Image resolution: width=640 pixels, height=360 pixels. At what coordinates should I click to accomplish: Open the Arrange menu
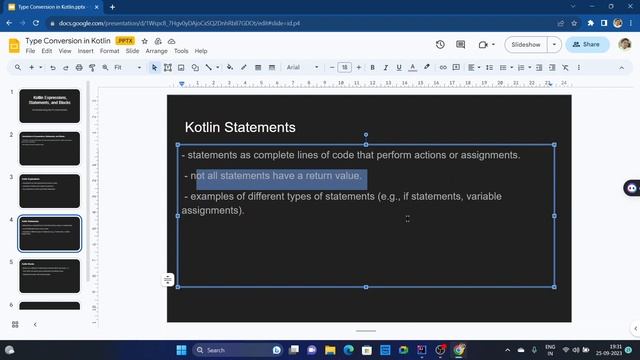[156, 51]
